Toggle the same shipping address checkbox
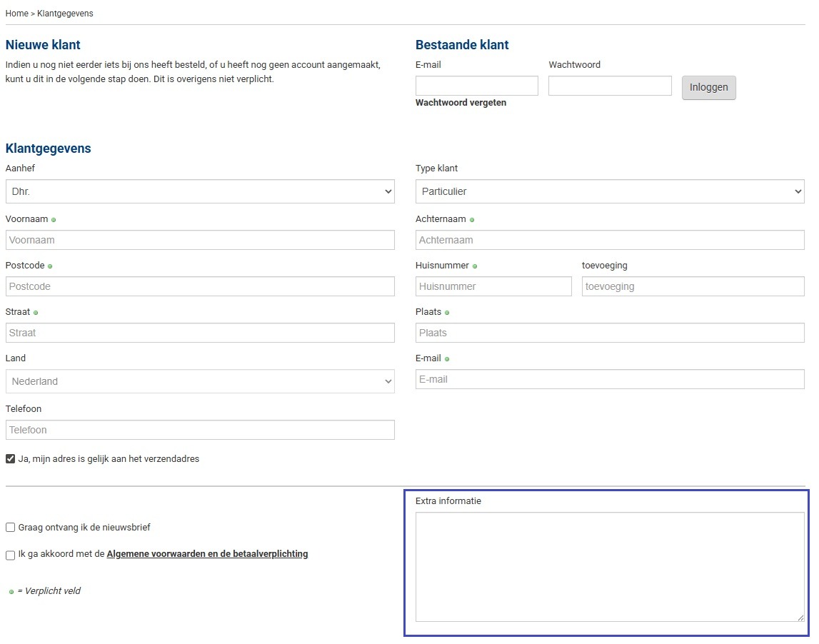The width and height of the screenshot is (819, 644). point(11,459)
